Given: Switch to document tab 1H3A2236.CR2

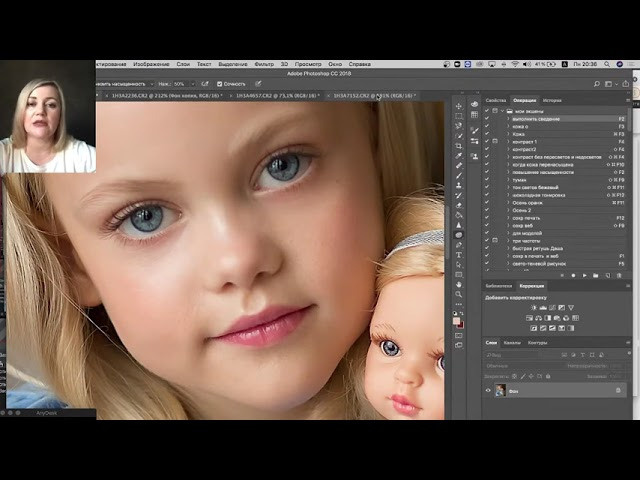Looking at the screenshot, I should tap(167, 96).
